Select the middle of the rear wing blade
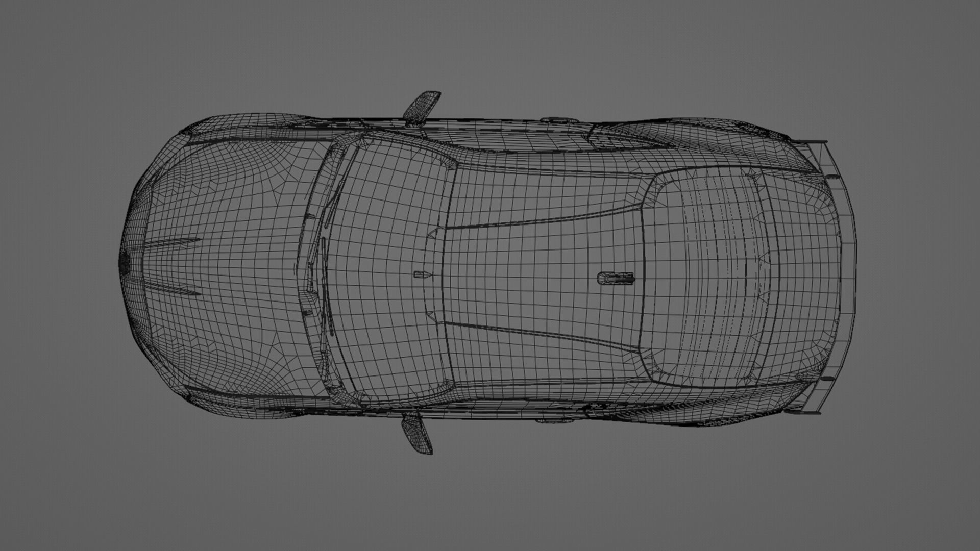The height and width of the screenshot is (551, 980). [x=848, y=275]
